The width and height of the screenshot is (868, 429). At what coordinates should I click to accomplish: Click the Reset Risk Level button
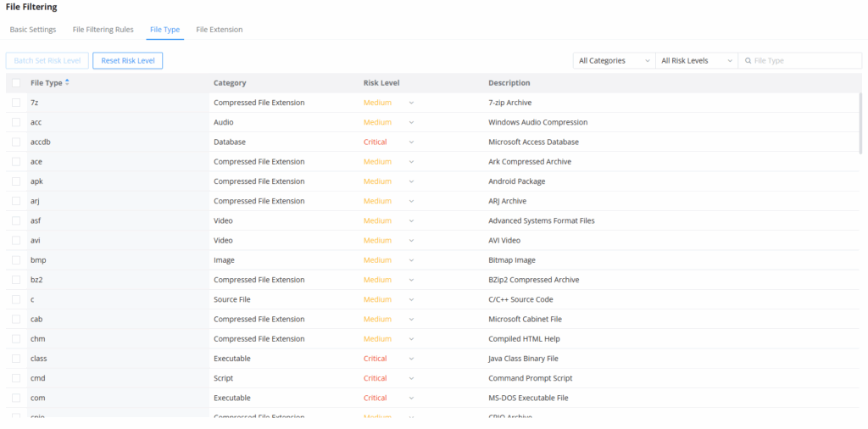128,61
